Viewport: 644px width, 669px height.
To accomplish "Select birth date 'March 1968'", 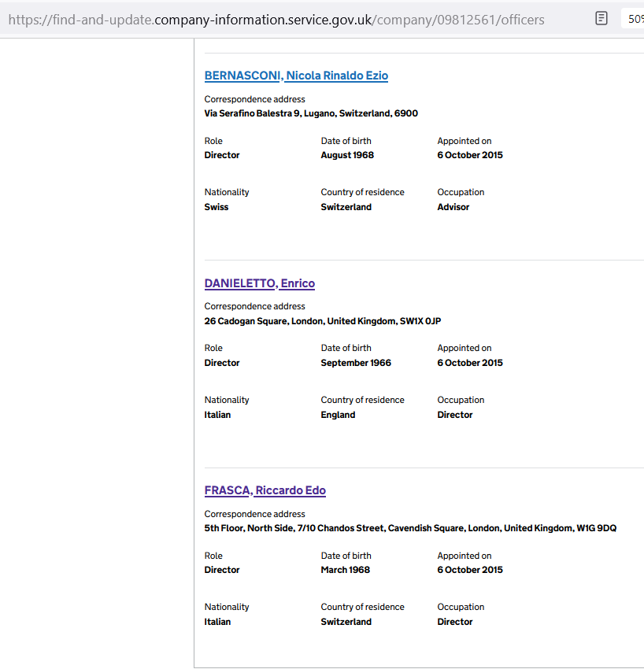I will click(346, 570).
